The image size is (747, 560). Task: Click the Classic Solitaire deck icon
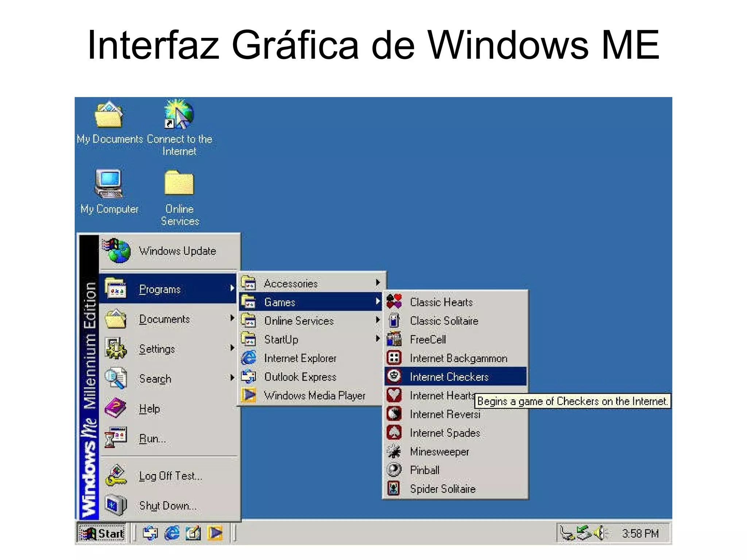(394, 320)
